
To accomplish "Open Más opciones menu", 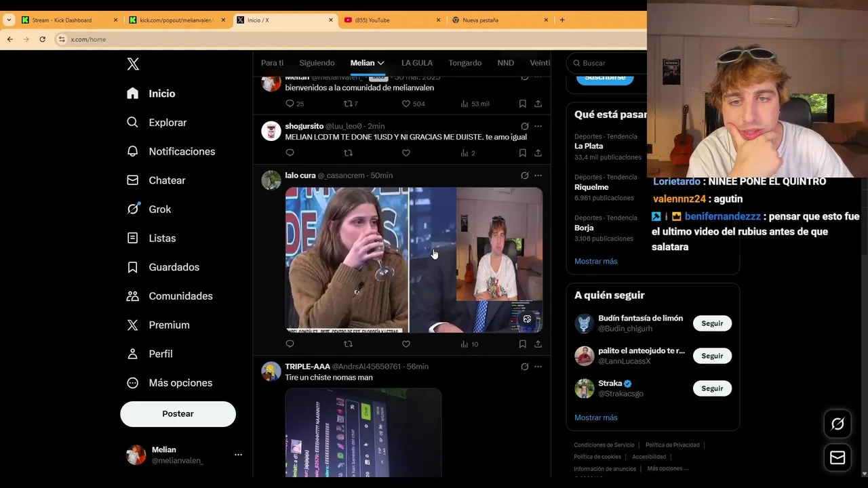I will tap(170, 383).
